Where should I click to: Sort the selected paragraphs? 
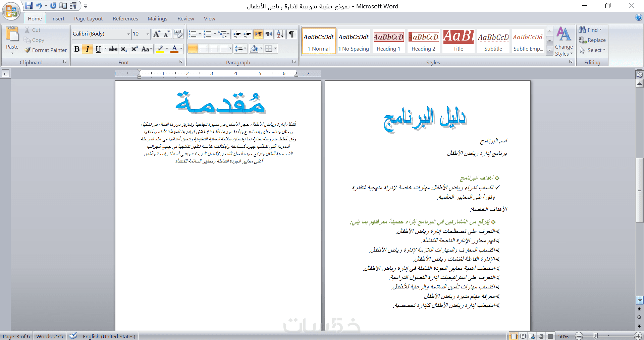[280, 34]
